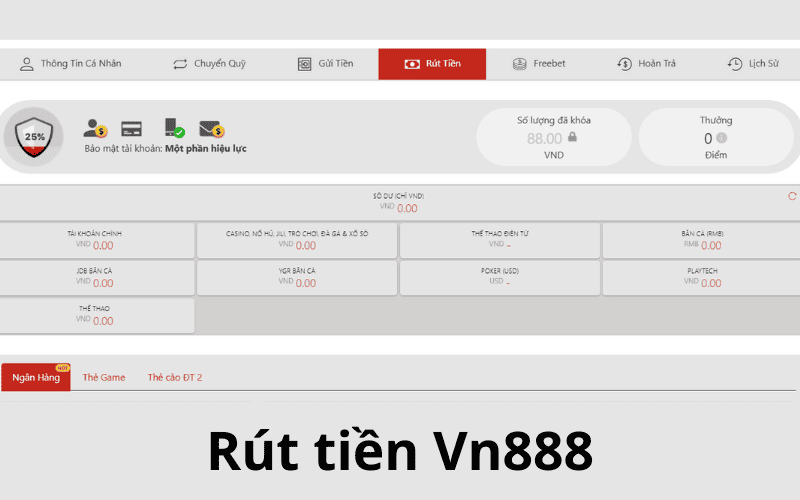
Task: Click the cash icon in Rút Tiền
Action: (412, 64)
